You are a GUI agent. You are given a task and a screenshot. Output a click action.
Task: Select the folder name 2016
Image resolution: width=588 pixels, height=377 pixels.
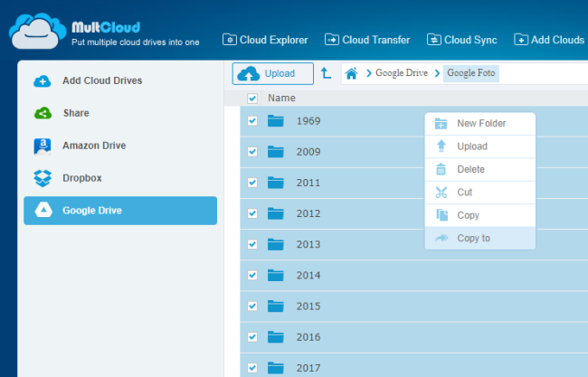tap(308, 337)
